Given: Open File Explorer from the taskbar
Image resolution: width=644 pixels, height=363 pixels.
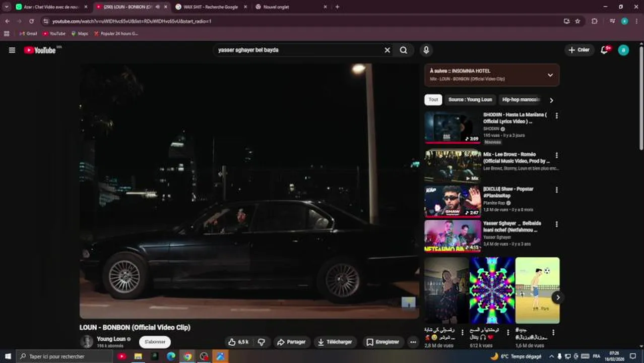Looking at the screenshot, I should pyautogui.click(x=138, y=356).
